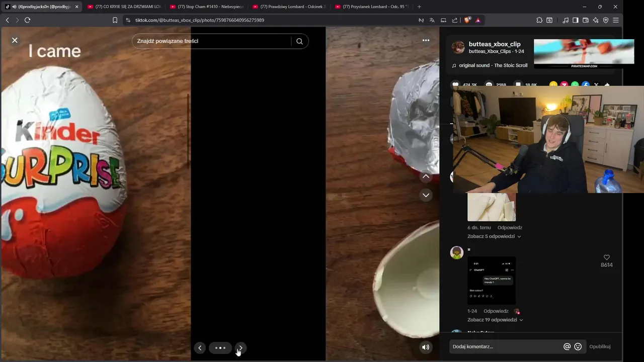
Task: Open the ChatGPT screenshot comment thumbnail
Action: (x=492, y=281)
